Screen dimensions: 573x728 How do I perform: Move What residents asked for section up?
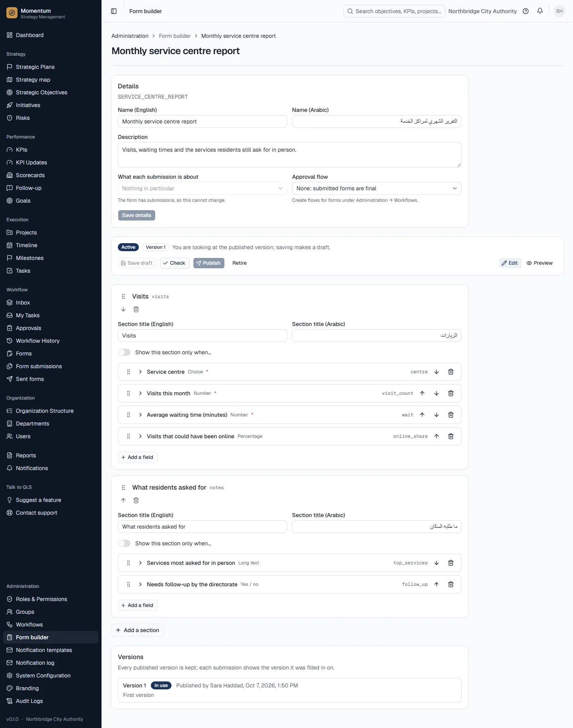(x=123, y=500)
